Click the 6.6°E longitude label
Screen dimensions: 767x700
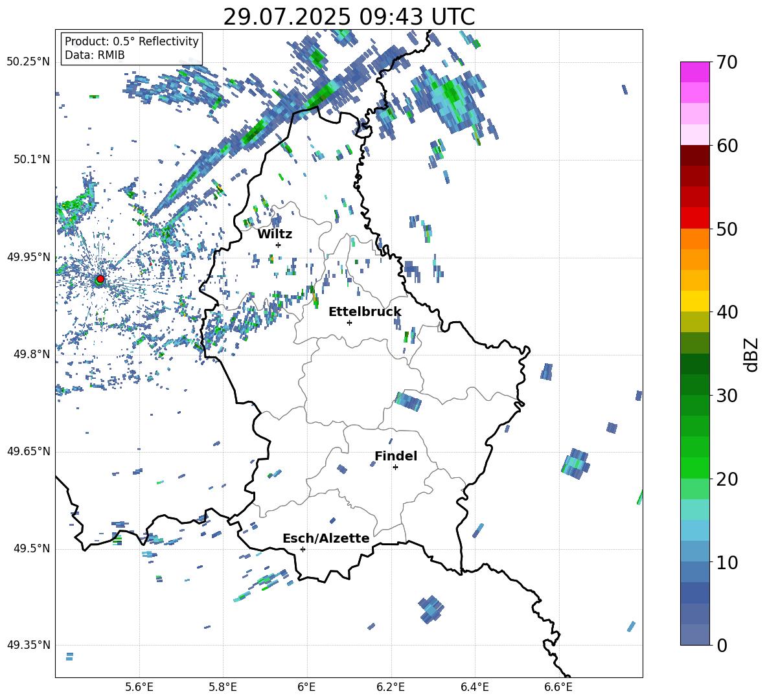pos(558,687)
